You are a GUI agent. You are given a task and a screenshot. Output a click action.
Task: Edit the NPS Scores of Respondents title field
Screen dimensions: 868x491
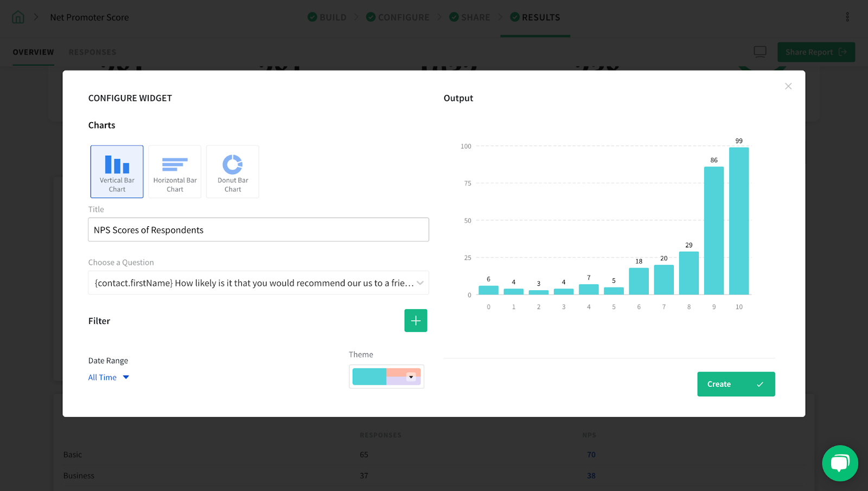(258, 229)
